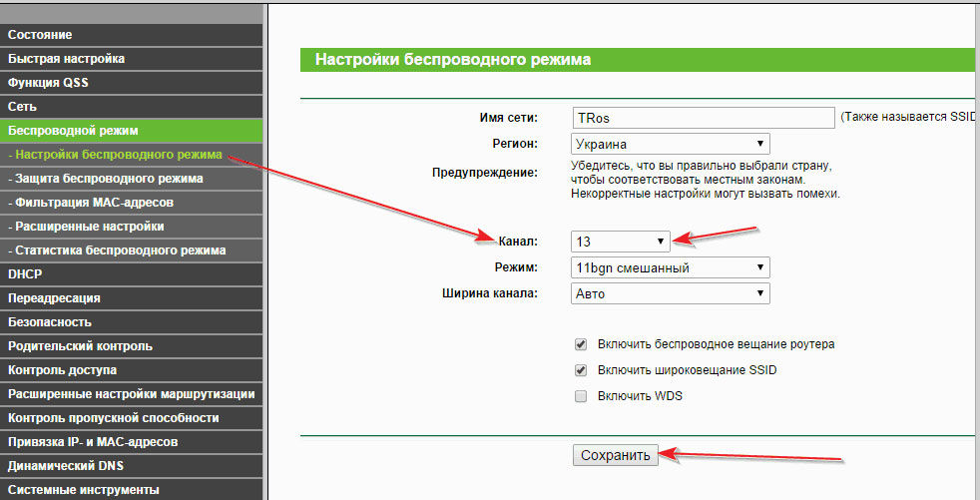Open Переадресация menu item

[x=132, y=298]
